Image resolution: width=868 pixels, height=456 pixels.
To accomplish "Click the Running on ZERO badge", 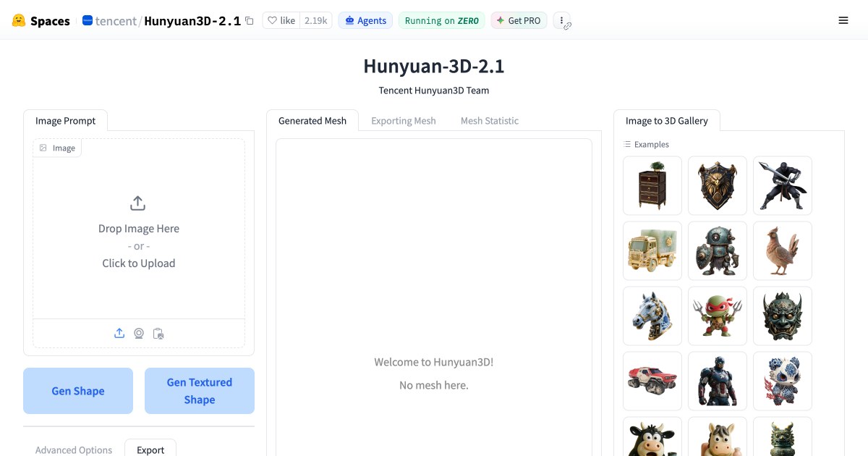I will [441, 20].
